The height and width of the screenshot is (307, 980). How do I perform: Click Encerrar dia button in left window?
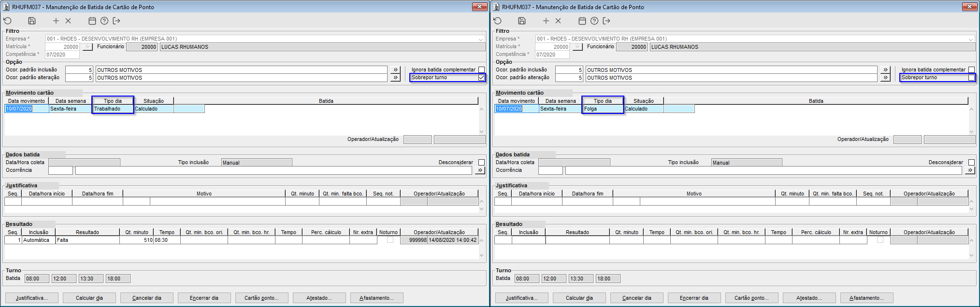204,298
